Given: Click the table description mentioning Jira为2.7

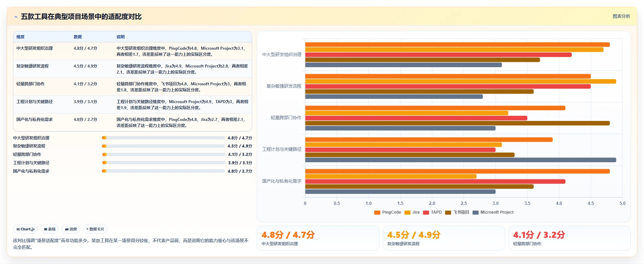Looking at the screenshot, I should pyautogui.click(x=182, y=123).
